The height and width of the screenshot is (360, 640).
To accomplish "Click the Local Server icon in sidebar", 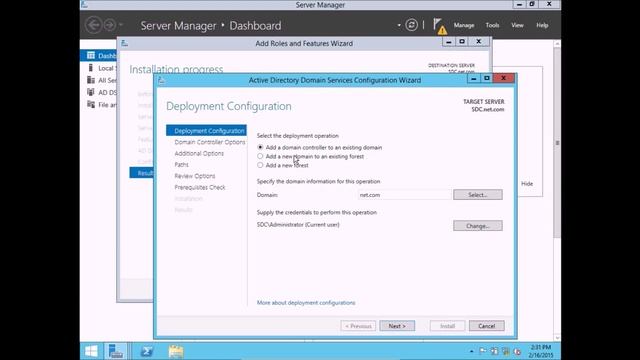I will click(x=91, y=68).
